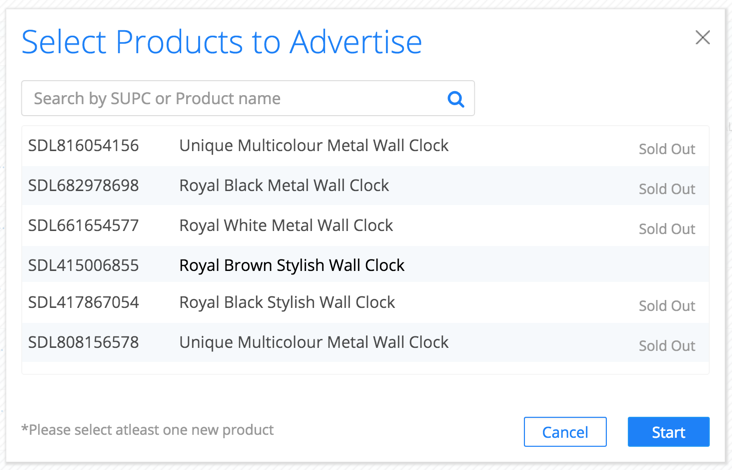Viewport: 732px width, 470px height.
Task: Click Sold Out label for SDL808156578
Action: [667, 346]
